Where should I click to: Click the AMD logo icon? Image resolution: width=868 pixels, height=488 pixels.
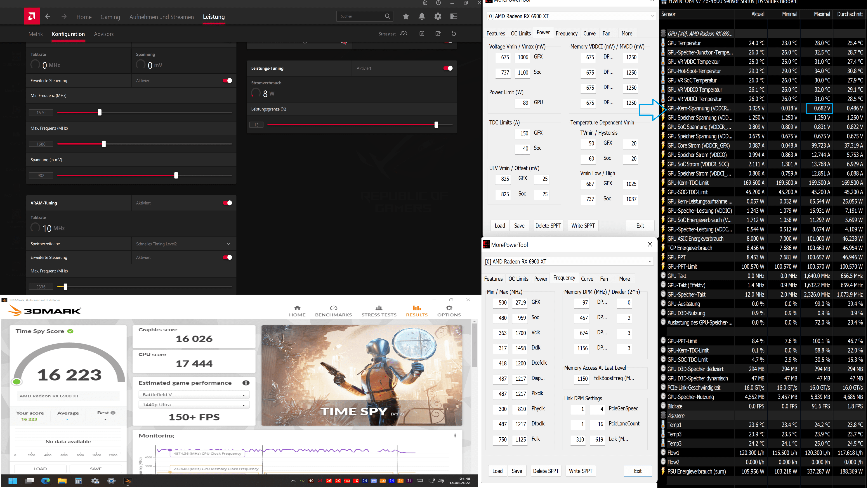(x=32, y=16)
